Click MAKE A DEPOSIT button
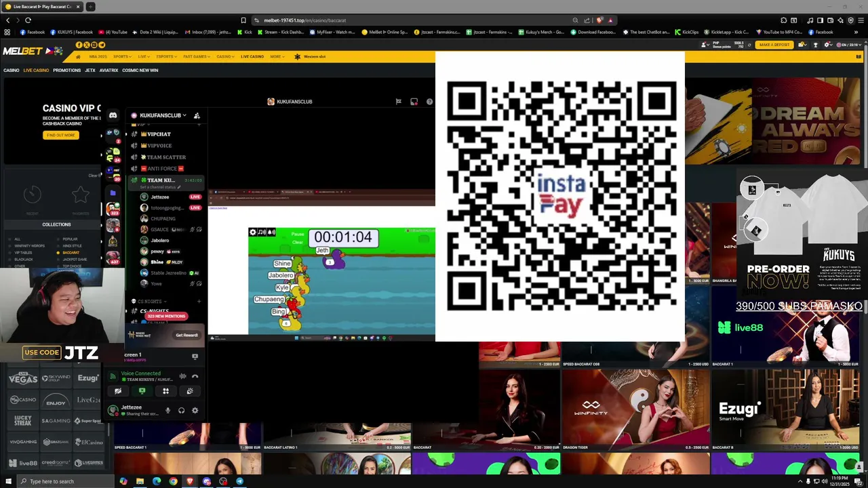 pos(774,45)
